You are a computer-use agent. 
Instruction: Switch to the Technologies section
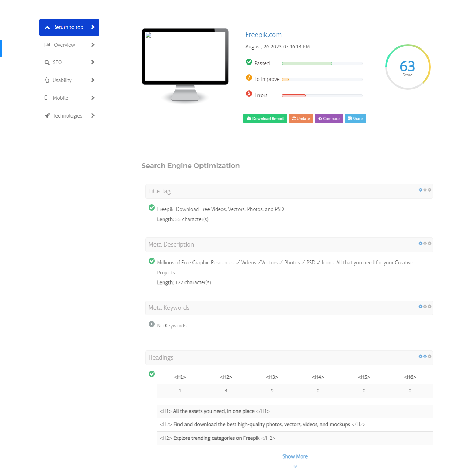[x=67, y=115]
